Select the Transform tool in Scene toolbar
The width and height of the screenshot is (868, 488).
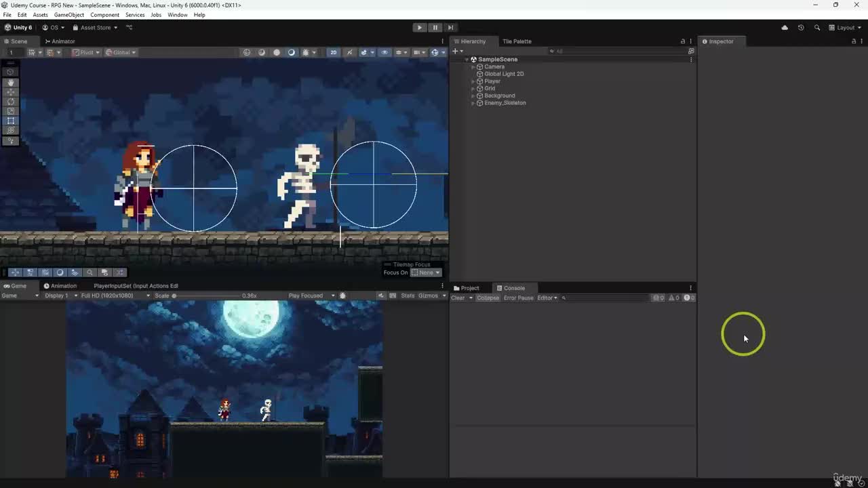tap(11, 130)
